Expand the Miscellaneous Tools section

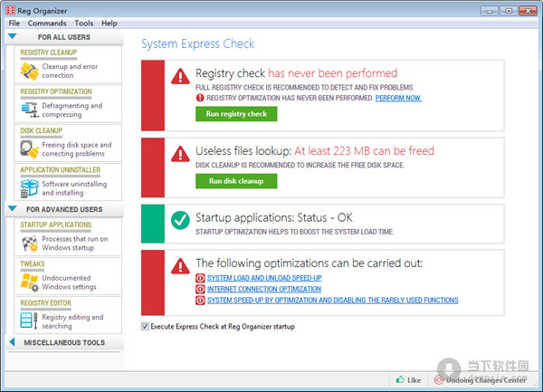tap(13, 343)
